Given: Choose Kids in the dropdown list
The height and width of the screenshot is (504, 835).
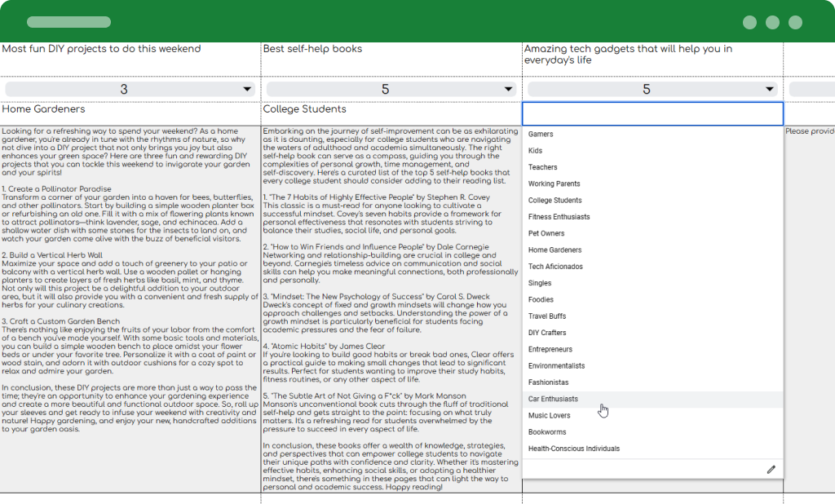Looking at the screenshot, I should click(x=535, y=151).
